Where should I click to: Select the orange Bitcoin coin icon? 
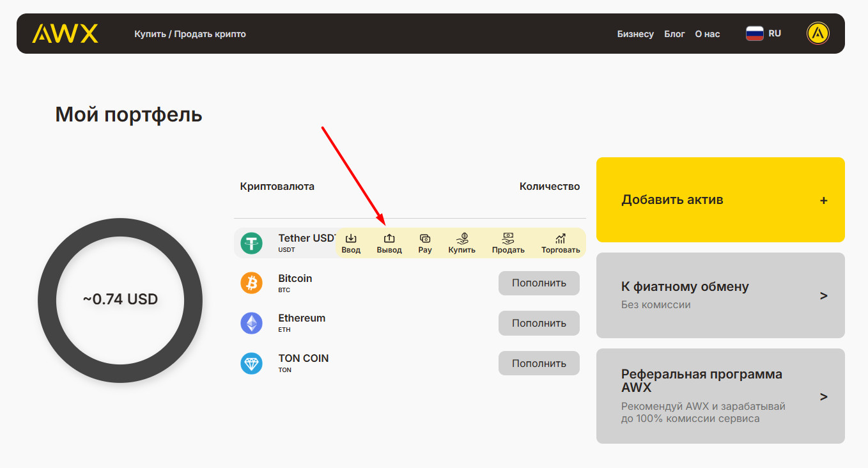tap(251, 283)
